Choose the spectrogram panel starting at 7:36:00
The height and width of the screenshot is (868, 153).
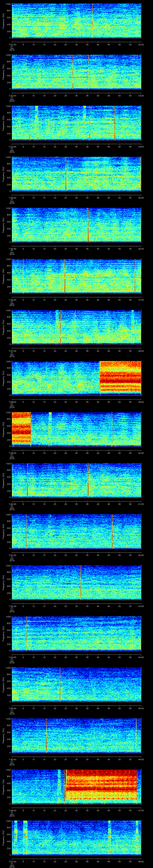[x=77, y=276]
